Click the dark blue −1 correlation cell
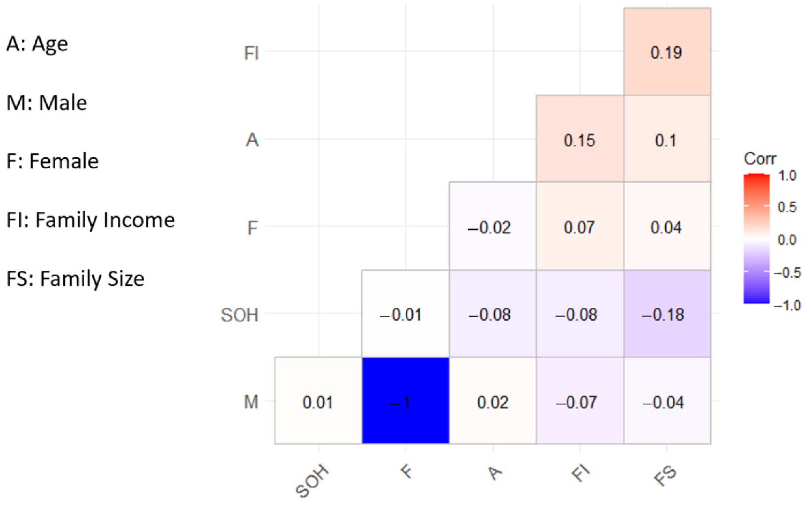This screenshot has width=812, height=505. coord(405,400)
